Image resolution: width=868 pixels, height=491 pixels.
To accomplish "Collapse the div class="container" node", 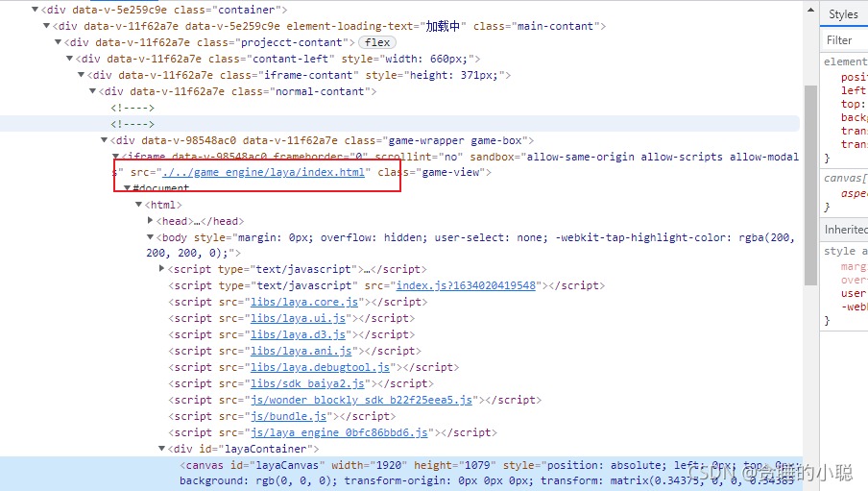I will pos(35,10).
